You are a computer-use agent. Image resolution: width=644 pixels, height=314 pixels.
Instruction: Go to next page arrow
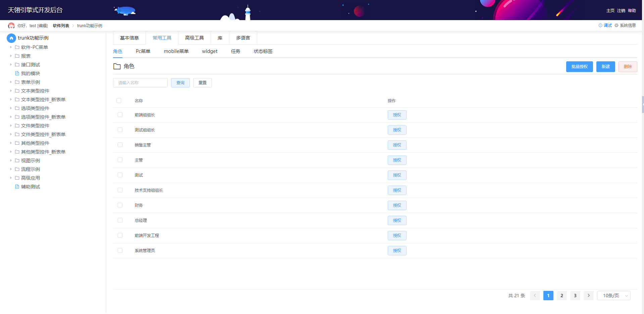(x=589, y=296)
